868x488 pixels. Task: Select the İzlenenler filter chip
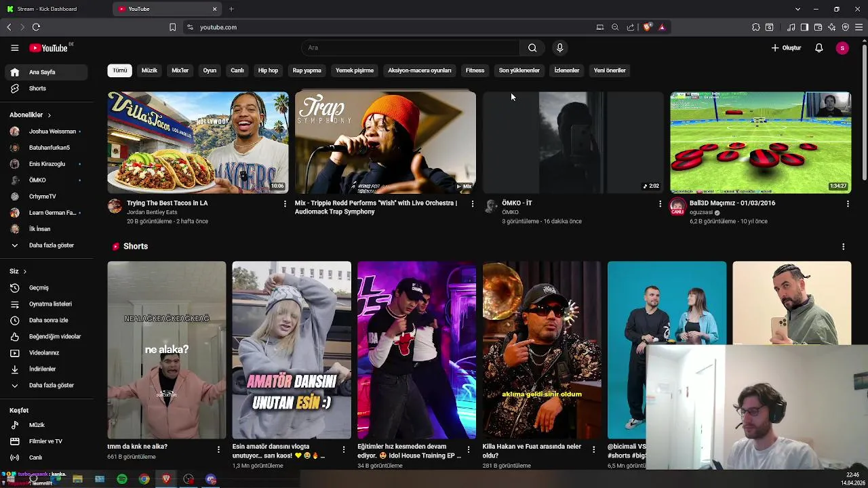(x=567, y=70)
